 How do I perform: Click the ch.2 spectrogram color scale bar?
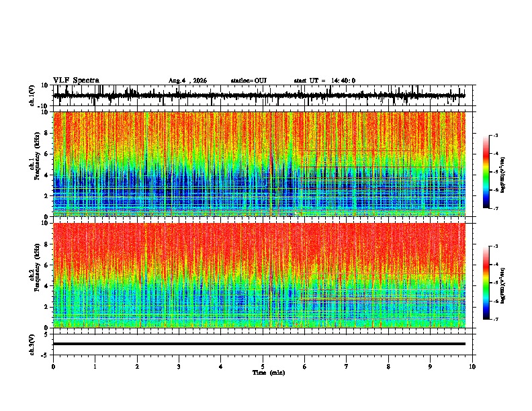click(x=486, y=283)
